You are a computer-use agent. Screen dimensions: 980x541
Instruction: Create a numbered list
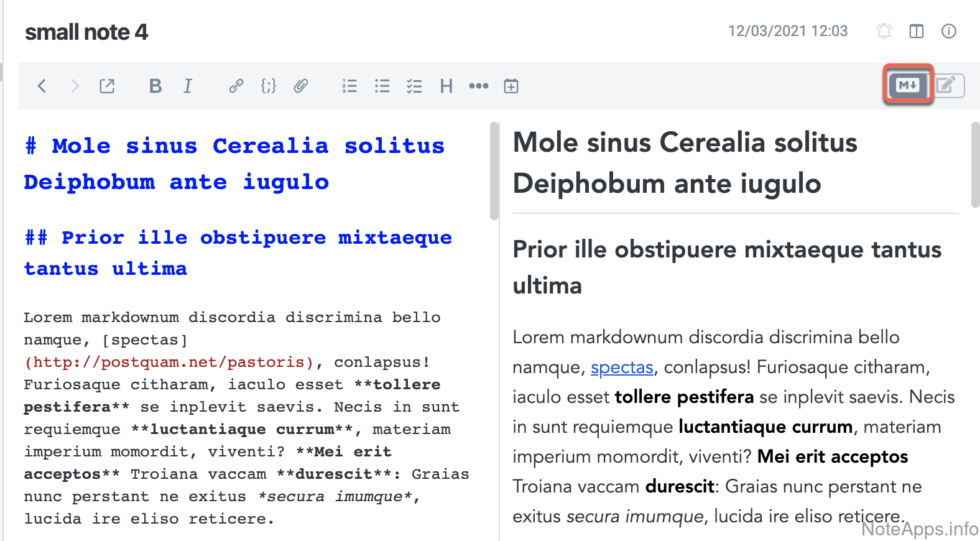tap(349, 86)
